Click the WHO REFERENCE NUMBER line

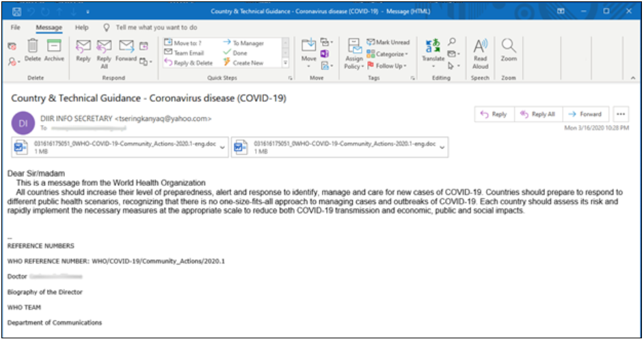pos(116,261)
